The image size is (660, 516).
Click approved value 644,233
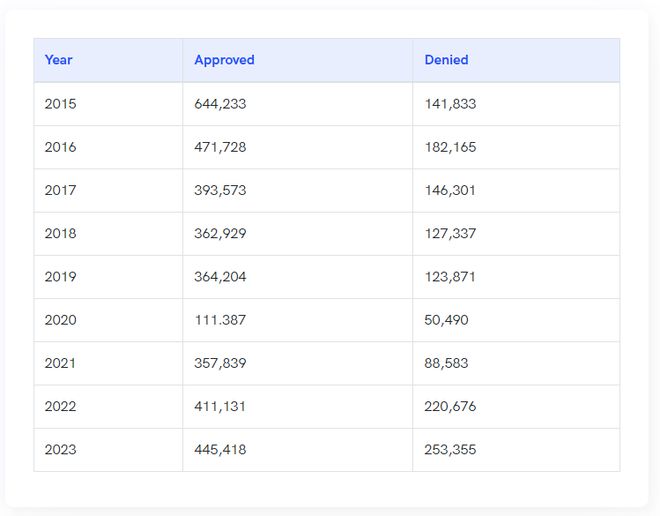pos(220,104)
